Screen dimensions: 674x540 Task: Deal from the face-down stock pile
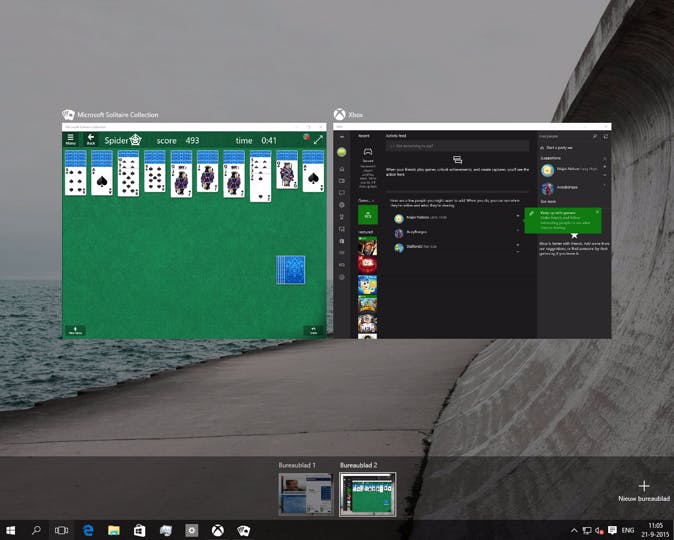(x=291, y=270)
